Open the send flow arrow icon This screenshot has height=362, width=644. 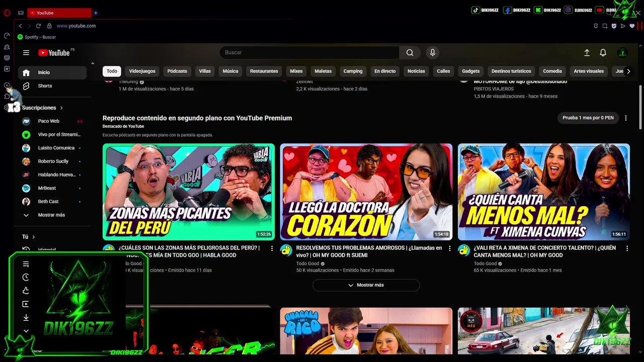tap(623, 26)
